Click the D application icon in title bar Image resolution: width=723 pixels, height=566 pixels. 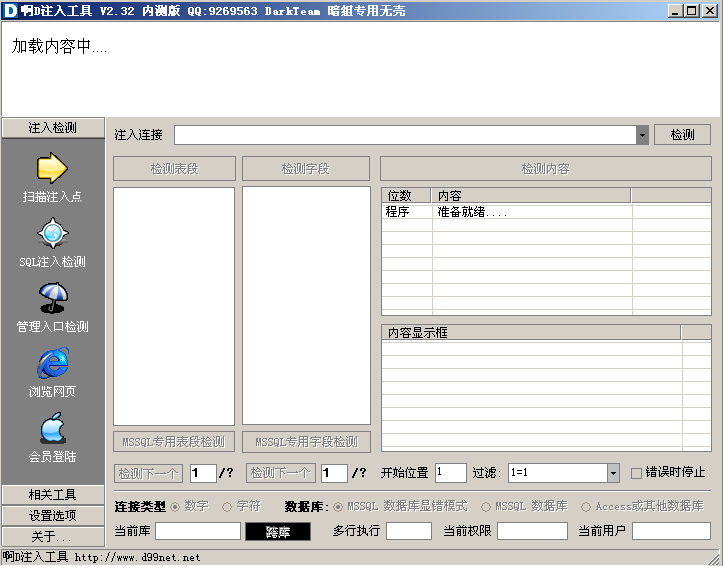point(10,10)
